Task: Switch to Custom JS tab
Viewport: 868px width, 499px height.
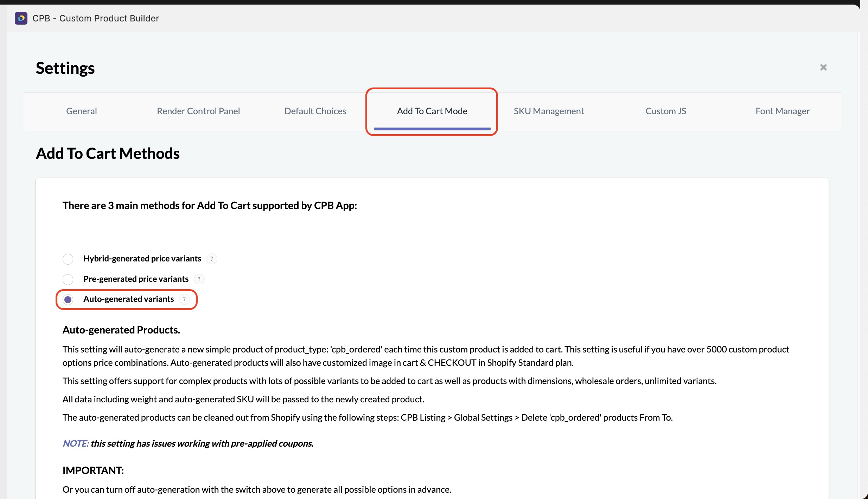Action: pos(666,111)
